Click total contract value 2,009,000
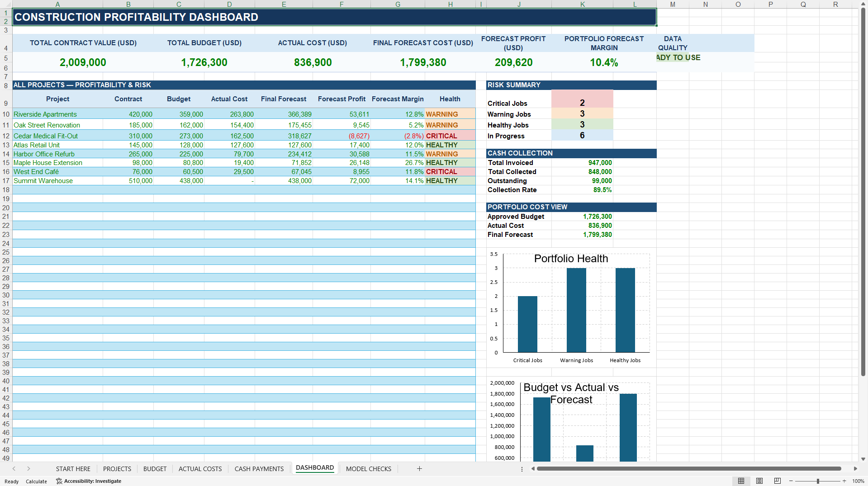The width and height of the screenshot is (868, 486). 83,62
